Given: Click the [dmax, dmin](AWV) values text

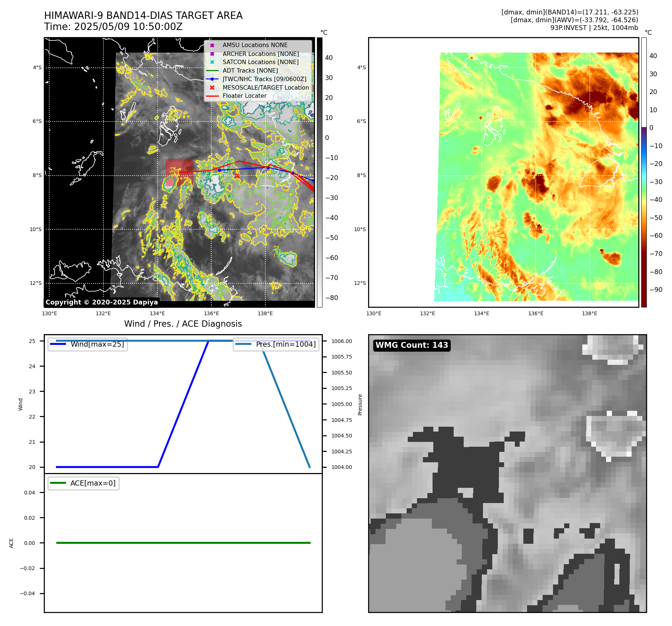Looking at the screenshot, I should 575,20.
